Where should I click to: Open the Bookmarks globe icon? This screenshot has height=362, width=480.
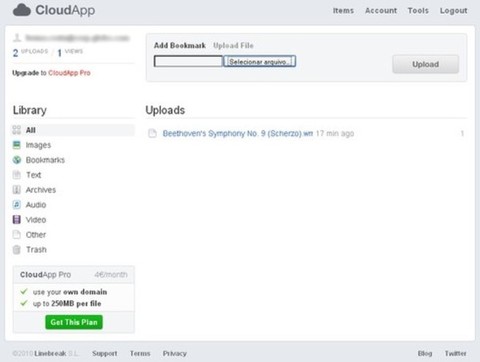17,160
